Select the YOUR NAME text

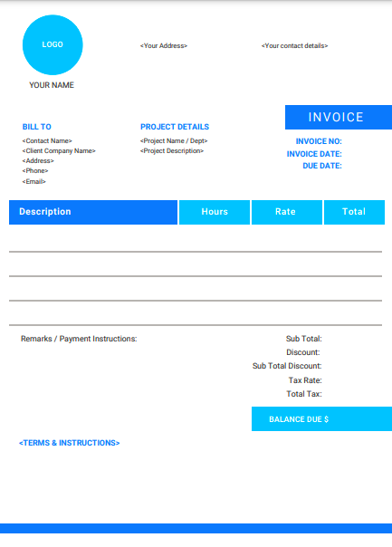tap(52, 85)
